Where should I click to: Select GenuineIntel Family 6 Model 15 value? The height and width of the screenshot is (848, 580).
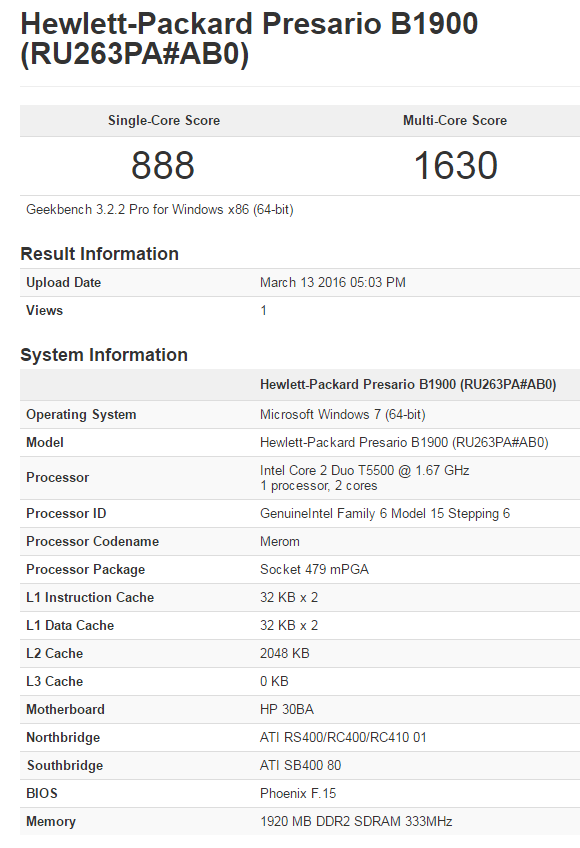point(385,514)
